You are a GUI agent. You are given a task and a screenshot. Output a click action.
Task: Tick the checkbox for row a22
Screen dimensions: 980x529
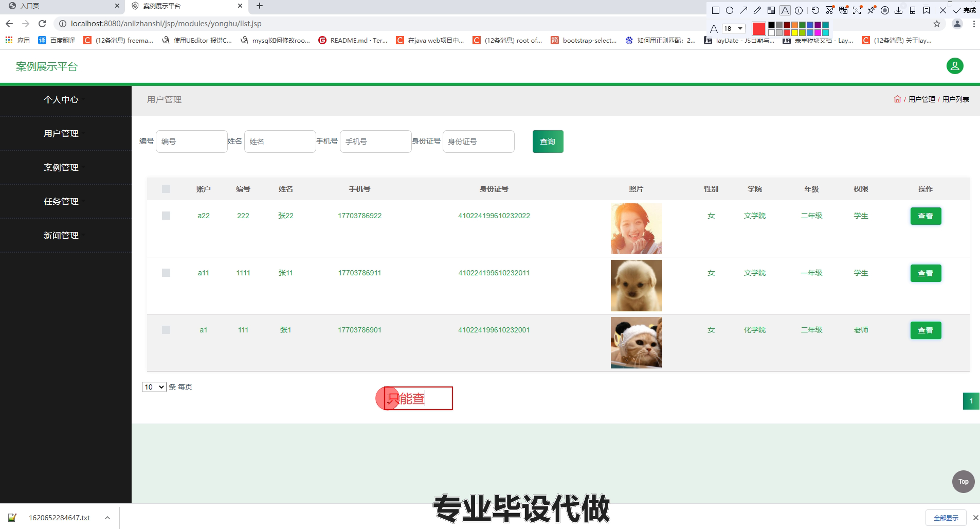tap(166, 216)
